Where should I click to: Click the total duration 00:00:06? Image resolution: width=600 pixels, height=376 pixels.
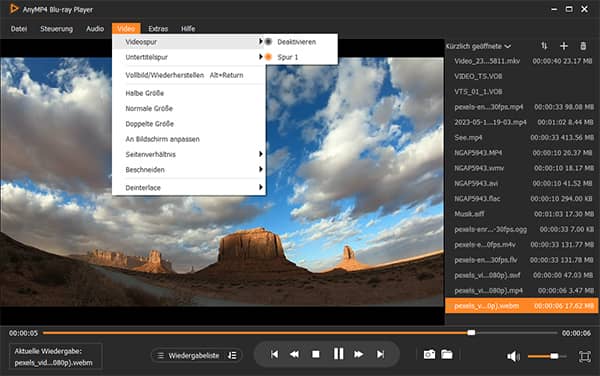576,333
